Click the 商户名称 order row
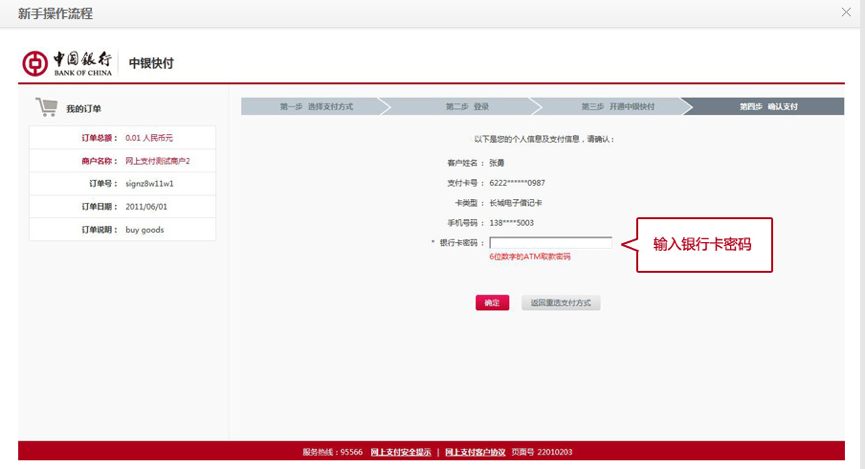The image size is (865, 469). click(x=122, y=161)
